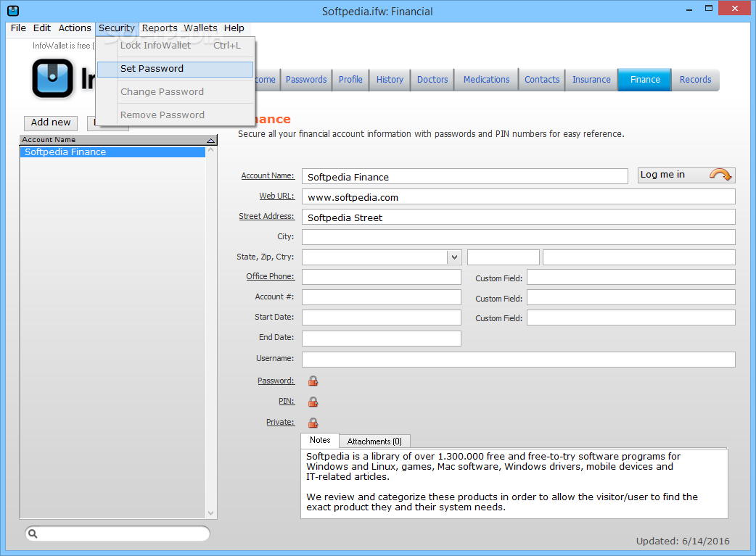Select Change Password menu entry
The image size is (756, 556).
click(175, 92)
